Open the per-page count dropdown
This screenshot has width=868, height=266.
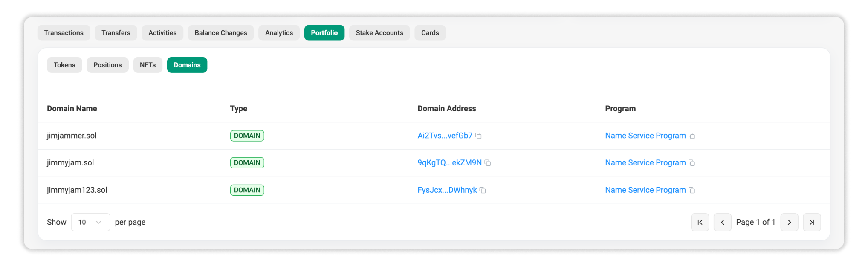click(90, 222)
